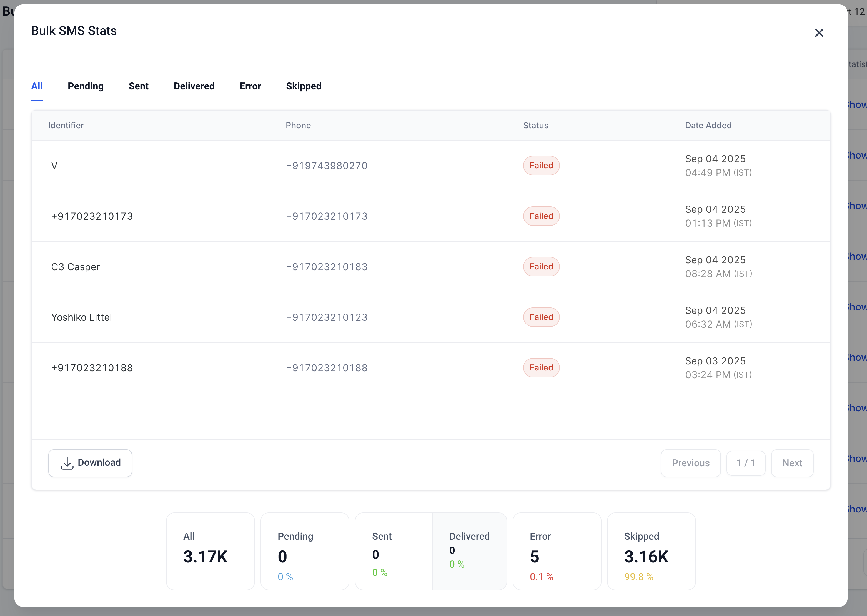
Task: Select the Pending stats card
Action: click(305, 551)
